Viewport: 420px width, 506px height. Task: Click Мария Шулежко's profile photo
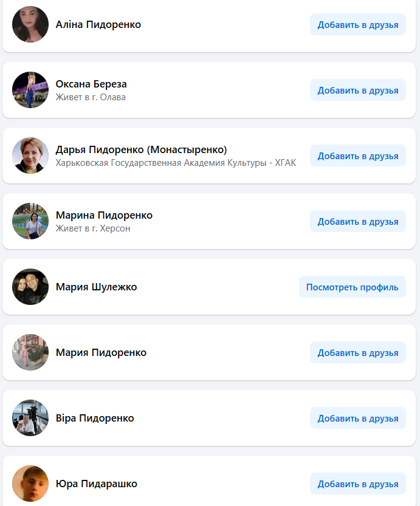[x=30, y=287]
